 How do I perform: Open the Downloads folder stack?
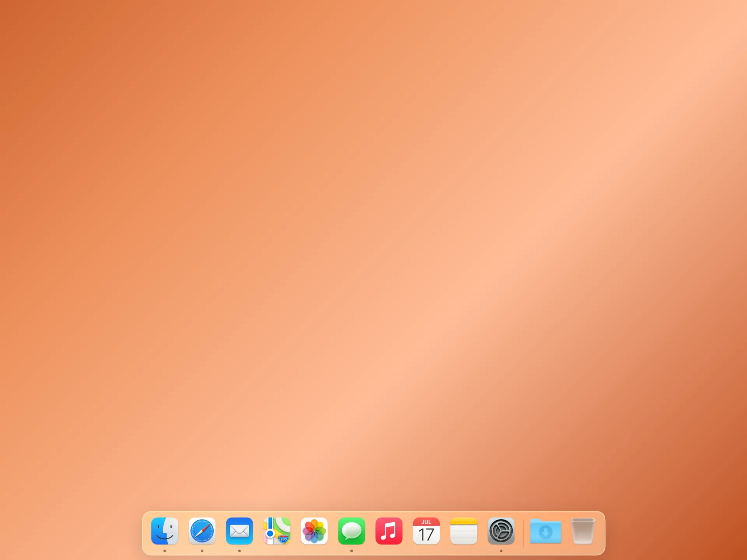point(545,531)
